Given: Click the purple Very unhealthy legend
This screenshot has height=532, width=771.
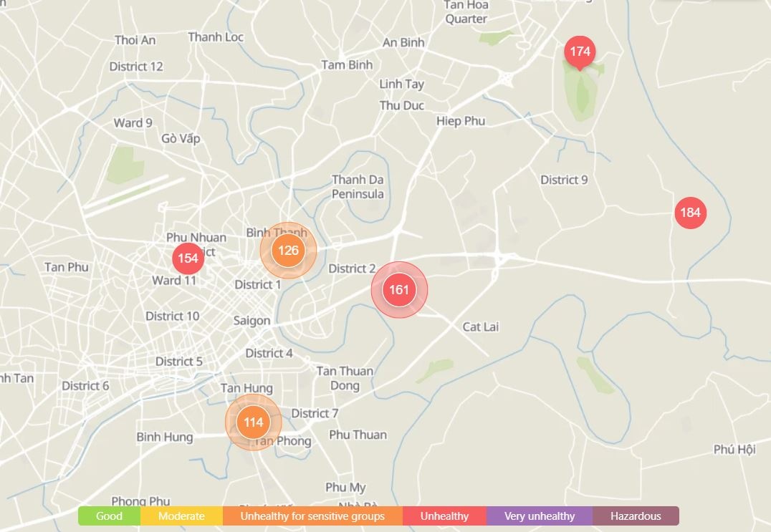Looking at the screenshot, I should [539, 516].
